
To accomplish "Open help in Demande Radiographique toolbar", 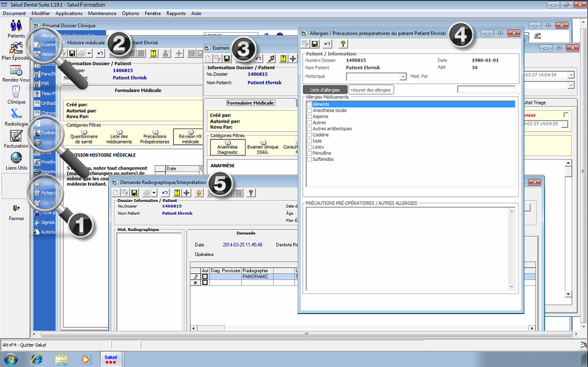I will click(251, 192).
